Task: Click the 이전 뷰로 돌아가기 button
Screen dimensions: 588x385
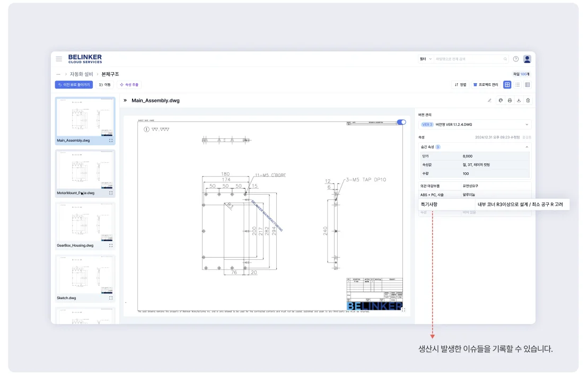Action: 74,84
